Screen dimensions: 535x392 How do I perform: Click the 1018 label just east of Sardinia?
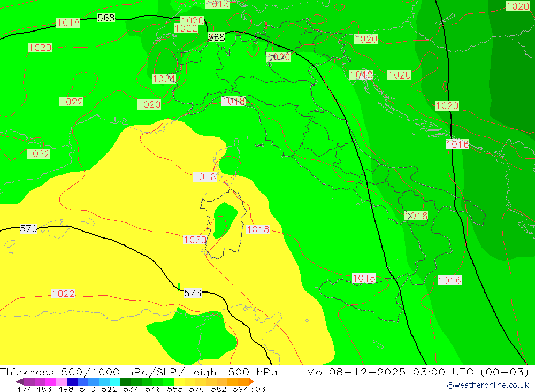[x=258, y=229]
